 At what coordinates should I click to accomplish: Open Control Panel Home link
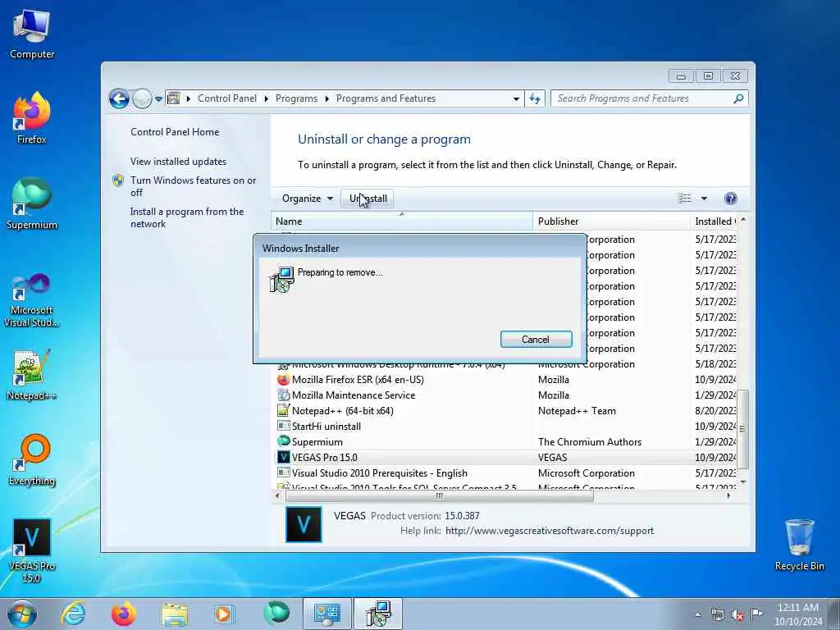click(175, 132)
